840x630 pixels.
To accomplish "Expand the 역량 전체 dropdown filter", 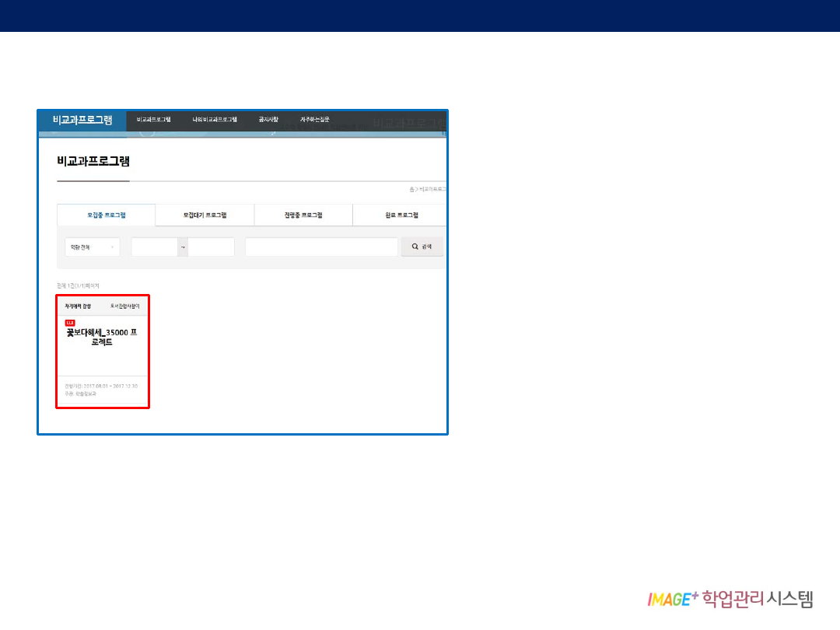I will coord(92,247).
